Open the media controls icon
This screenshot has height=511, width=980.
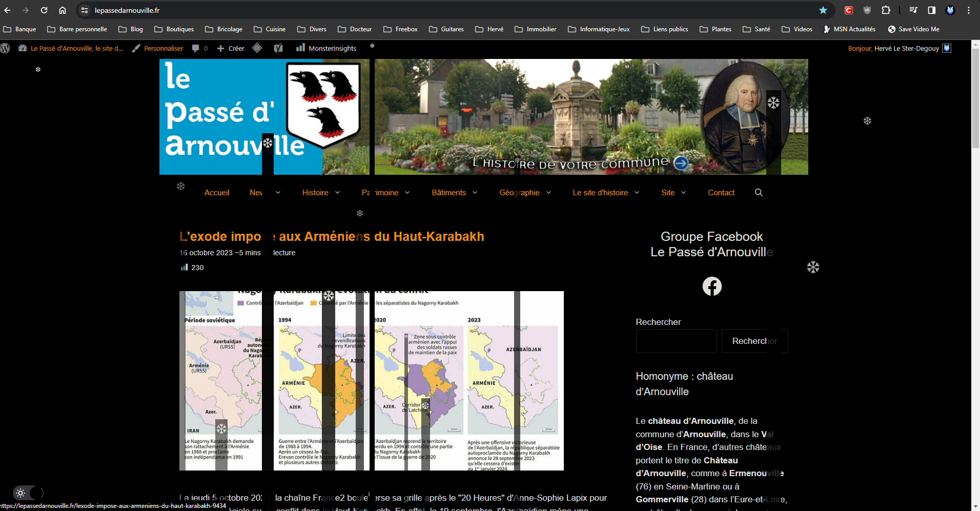pyautogui.click(x=913, y=10)
